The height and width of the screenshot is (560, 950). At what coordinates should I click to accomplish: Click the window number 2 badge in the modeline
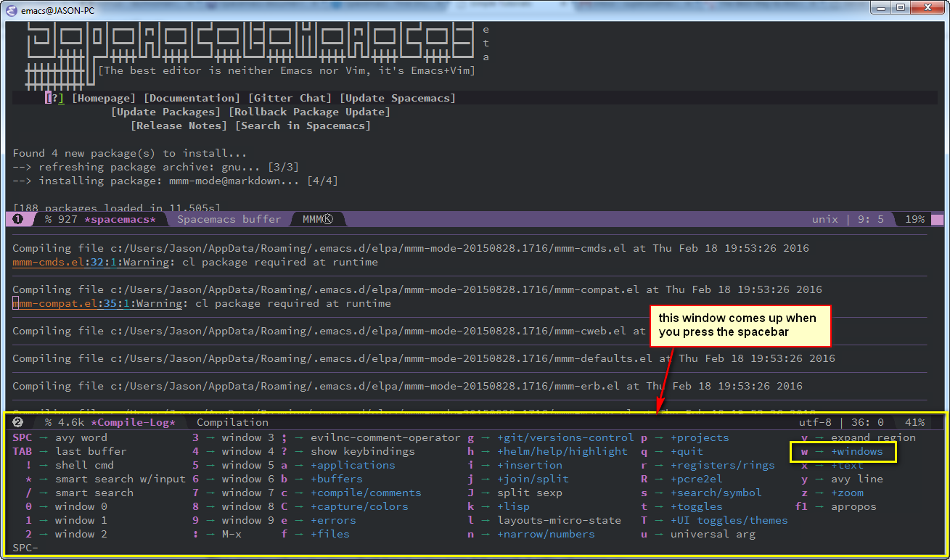[17, 422]
